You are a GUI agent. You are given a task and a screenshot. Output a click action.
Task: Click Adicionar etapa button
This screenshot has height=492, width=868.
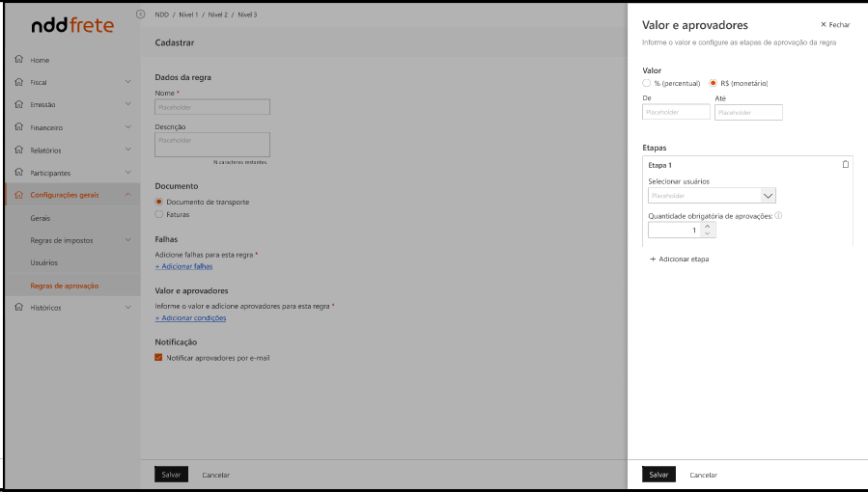pyautogui.click(x=680, y=260)
